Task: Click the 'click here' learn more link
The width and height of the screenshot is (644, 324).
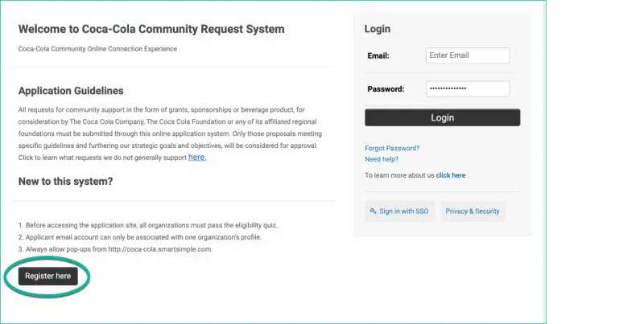Action: click(450, 175)
